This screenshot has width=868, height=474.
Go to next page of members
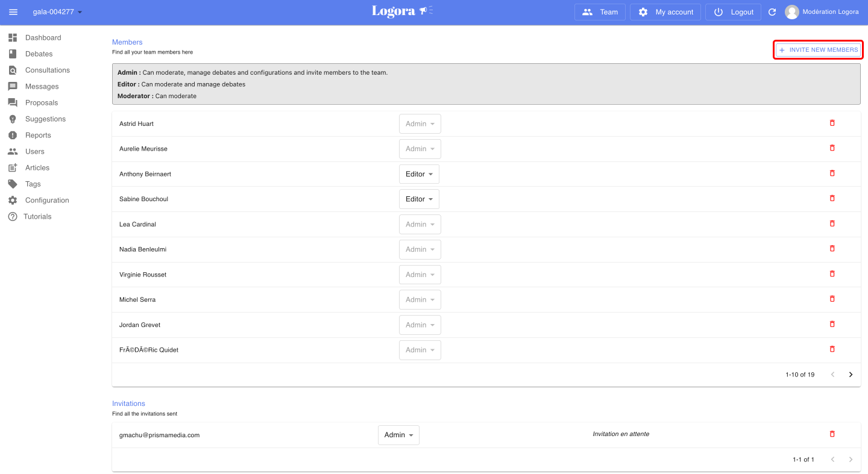(x=851, y=375)
